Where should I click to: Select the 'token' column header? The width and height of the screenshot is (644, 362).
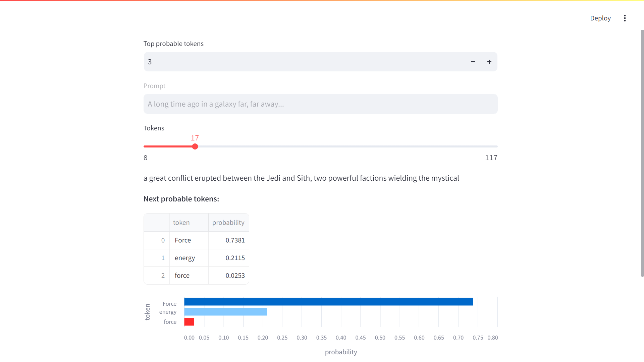pyautogui.click(x=189, y=223)
